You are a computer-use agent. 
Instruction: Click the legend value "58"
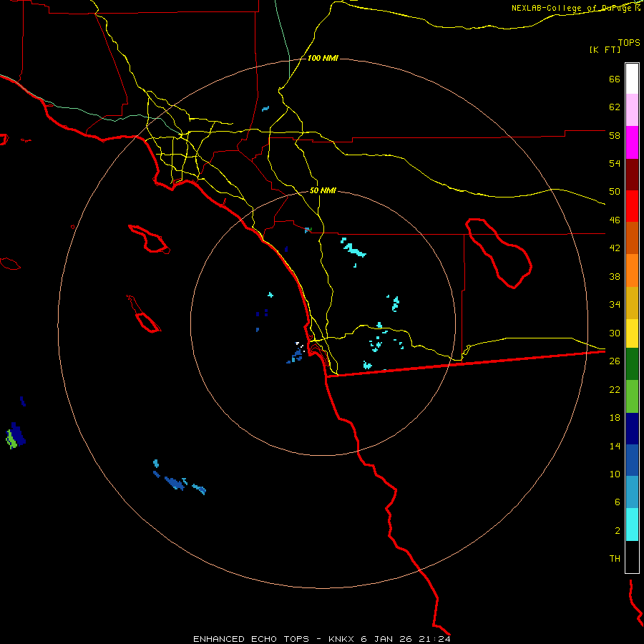(x=615, y=135)
